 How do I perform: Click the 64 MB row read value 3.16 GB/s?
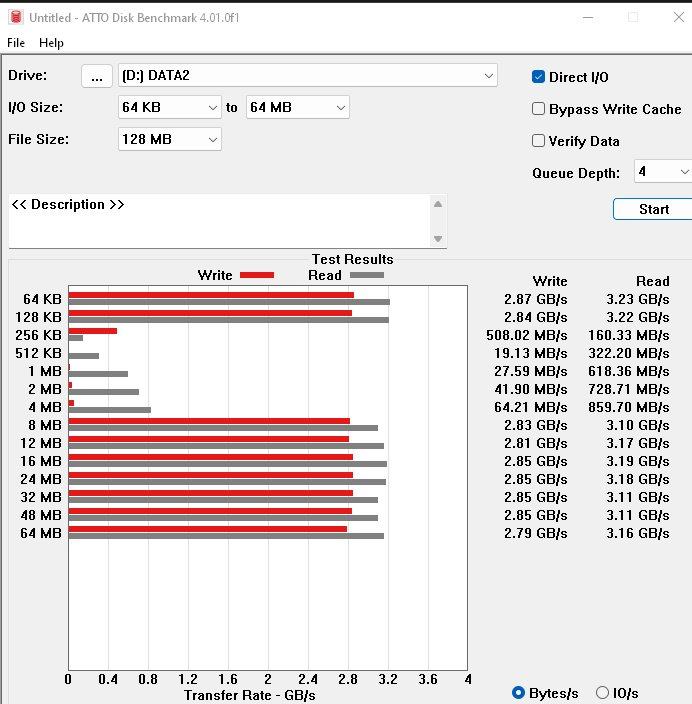tap(638, 533)
